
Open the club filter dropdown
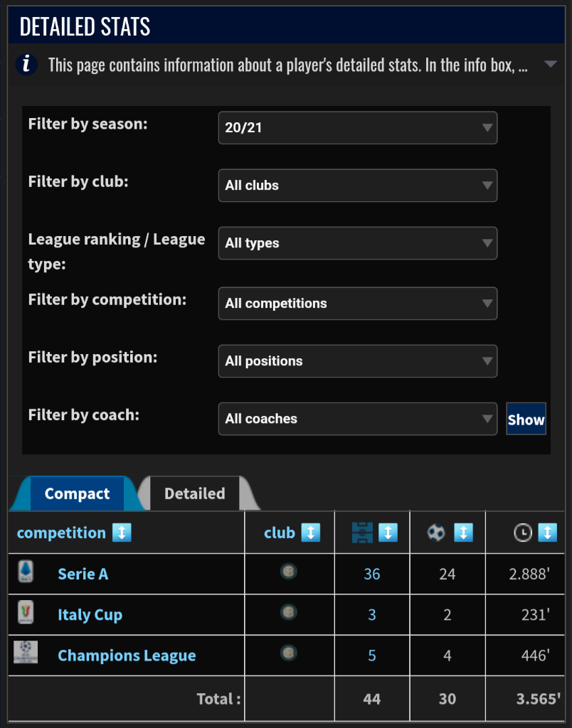click(x=357, y=186)
